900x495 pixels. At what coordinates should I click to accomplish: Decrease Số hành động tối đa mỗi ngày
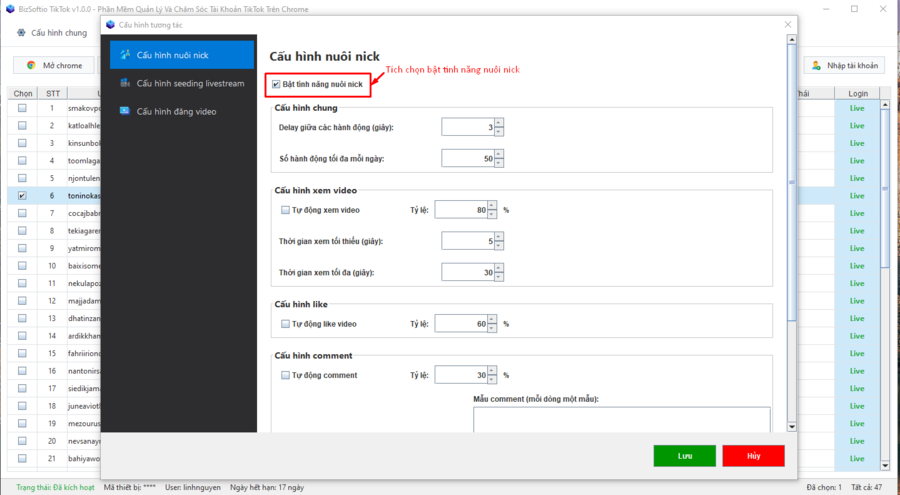498,163
